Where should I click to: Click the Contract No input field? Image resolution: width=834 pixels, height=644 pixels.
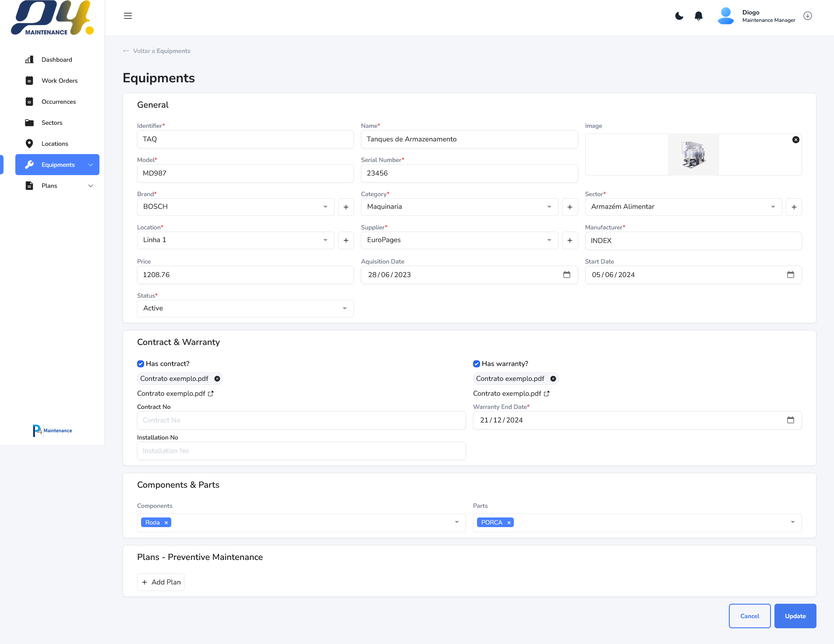click(x=301, y=420)
